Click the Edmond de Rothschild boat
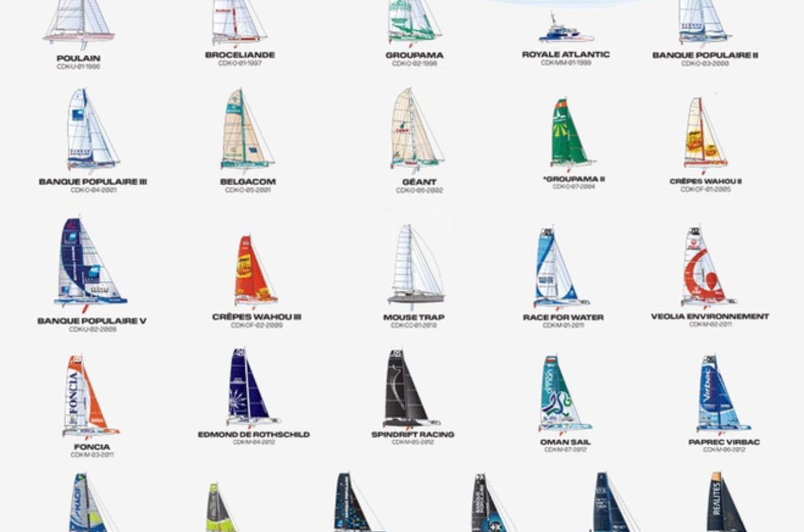This screenshot has height=532, width=804. pos(252,389)
